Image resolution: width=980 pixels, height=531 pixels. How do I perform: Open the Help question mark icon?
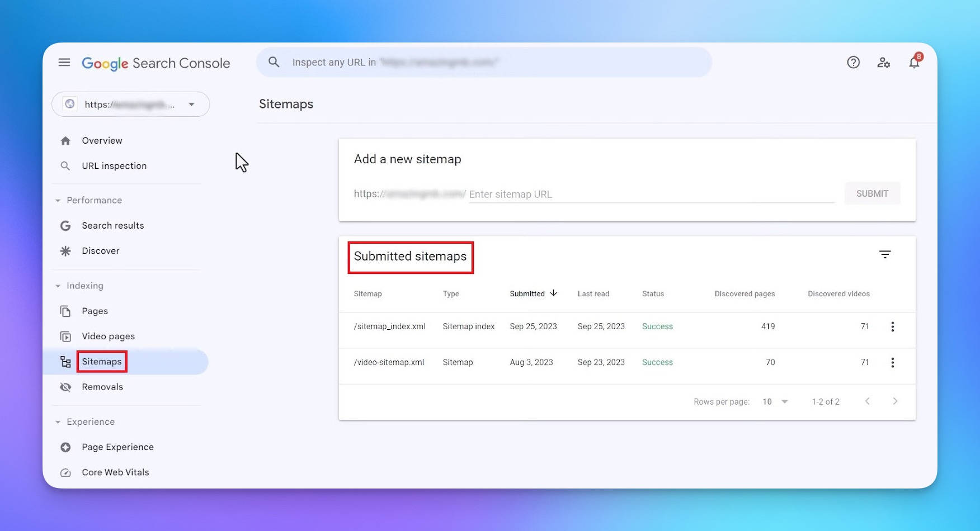852,62
